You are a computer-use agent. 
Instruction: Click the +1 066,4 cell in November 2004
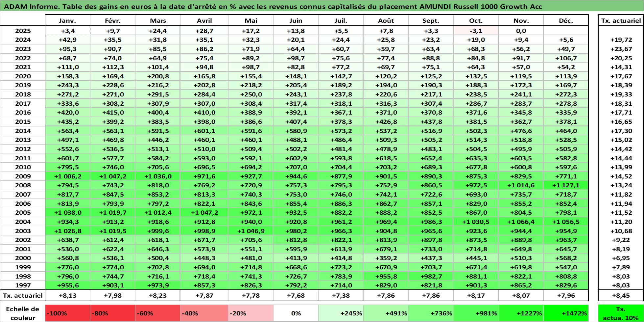pos(521,222)
